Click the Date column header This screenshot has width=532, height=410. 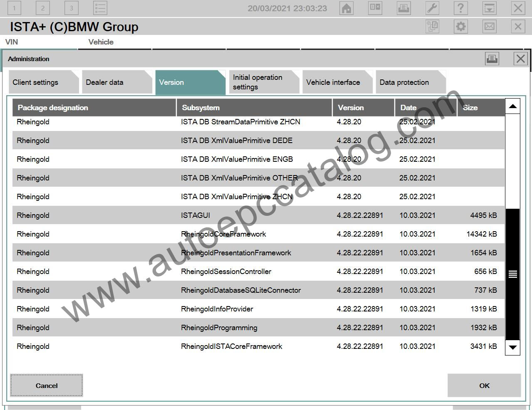point(426,108)
